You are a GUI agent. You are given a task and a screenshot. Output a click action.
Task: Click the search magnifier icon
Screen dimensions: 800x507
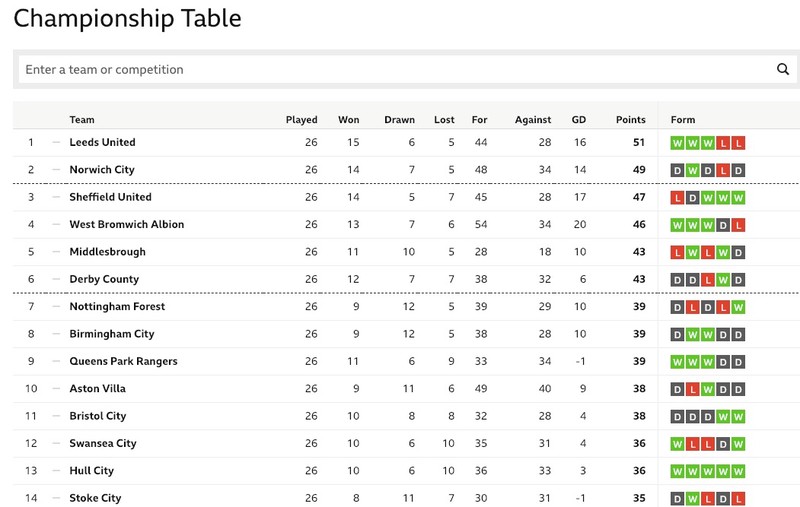click(x=782, y=69)
